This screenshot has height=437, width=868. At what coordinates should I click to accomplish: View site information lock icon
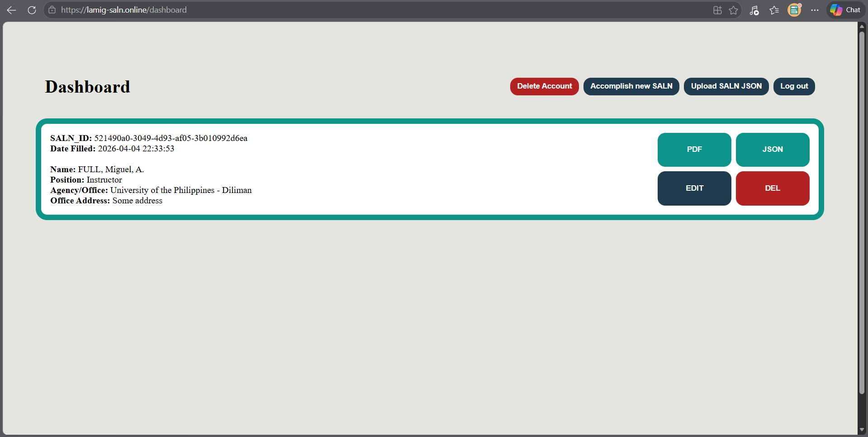52,10
